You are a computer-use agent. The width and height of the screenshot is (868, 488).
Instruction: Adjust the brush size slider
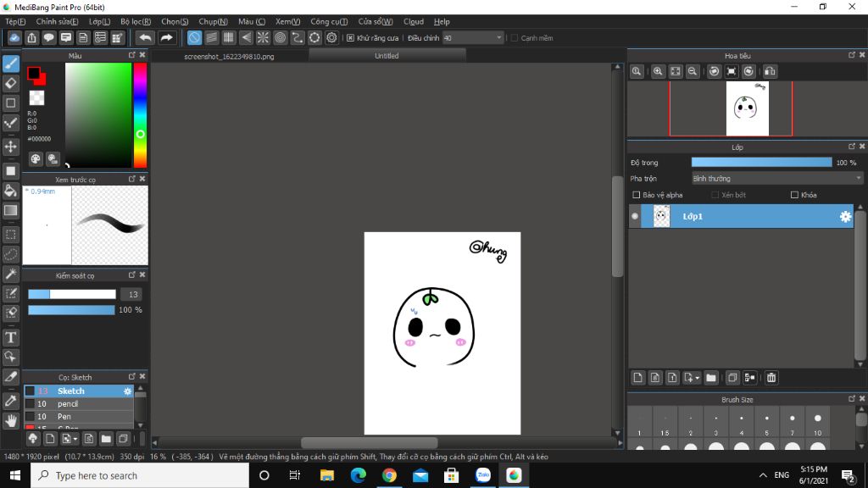coord(72,294)
